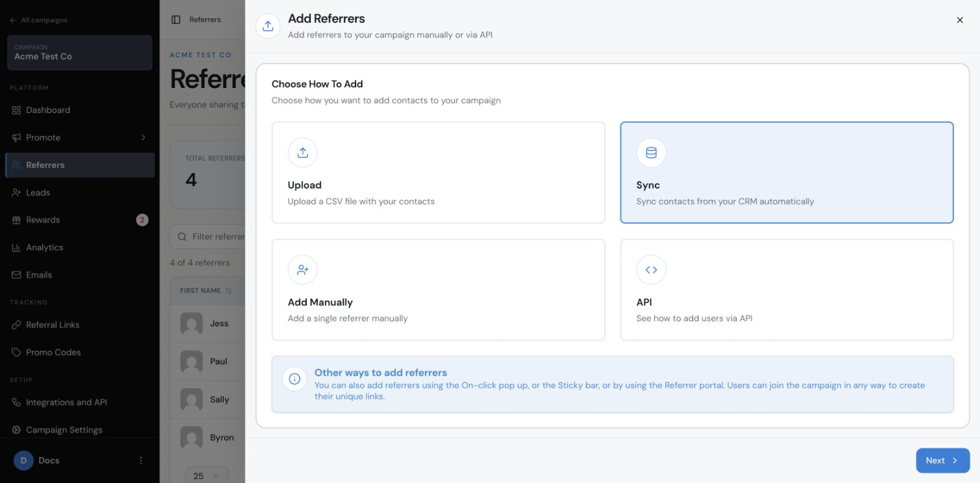Image resolution: width=980 pixels, height=483 pixels.
Task: Go back to All campaigns
Action: tap(39, 20)
